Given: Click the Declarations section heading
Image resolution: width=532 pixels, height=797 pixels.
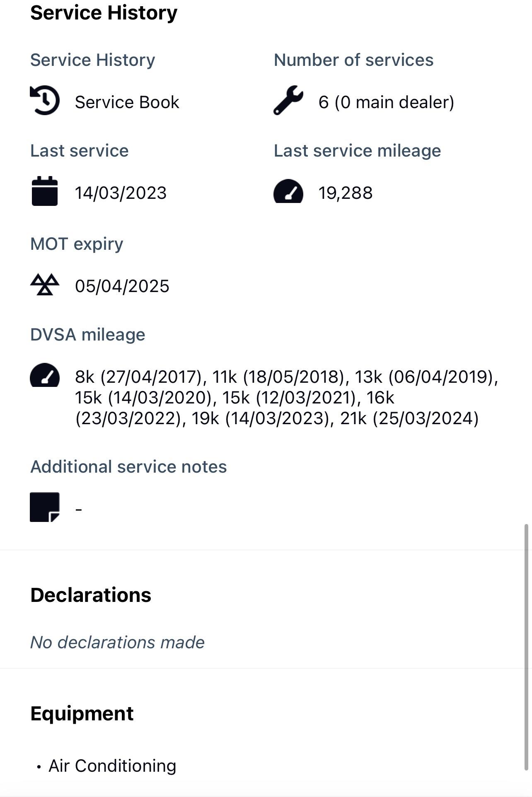Looking at the screenshot, I should point(91,595).
